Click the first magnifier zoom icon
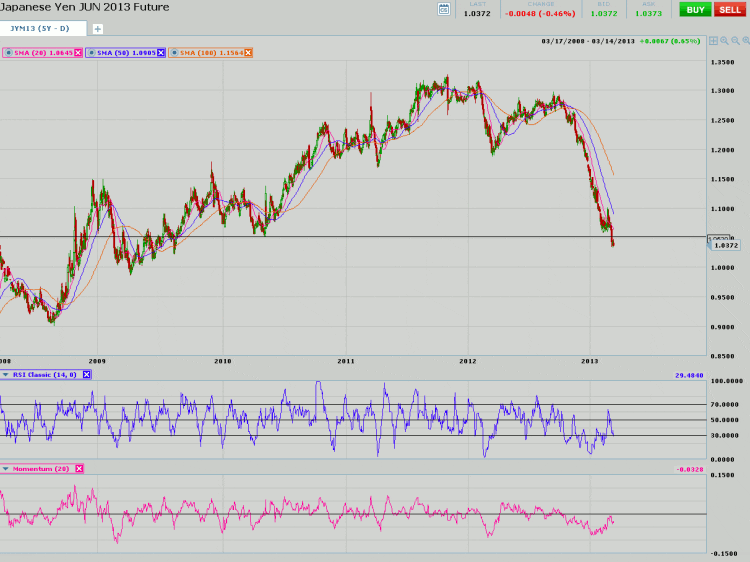750x562 pixels. [724, 41]
